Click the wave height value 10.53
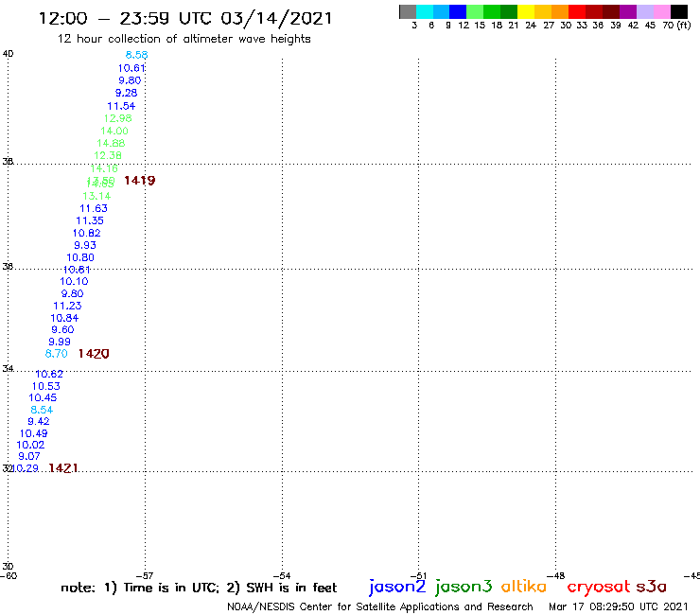 tap(46, 386)
